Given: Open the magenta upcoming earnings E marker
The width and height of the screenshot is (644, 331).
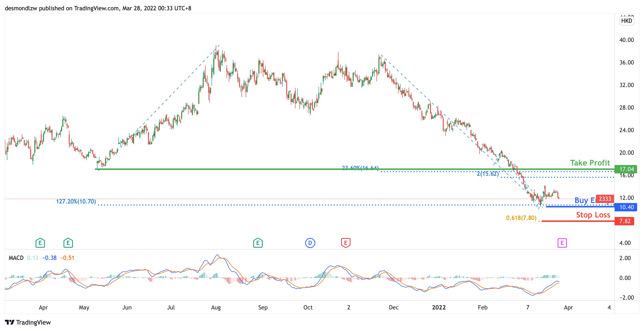Looking at the screenshot, I should 562,243.
